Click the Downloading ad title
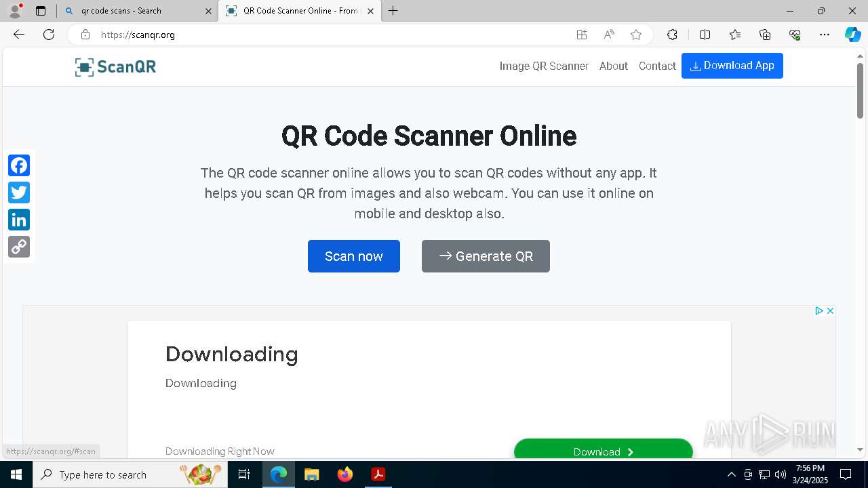Viewport: 868px width, 488px height. pos(232,354)
